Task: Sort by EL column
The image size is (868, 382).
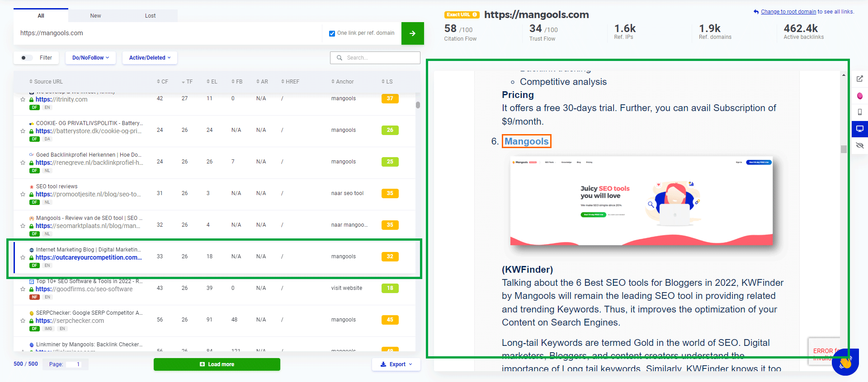Action: [212, 82]
